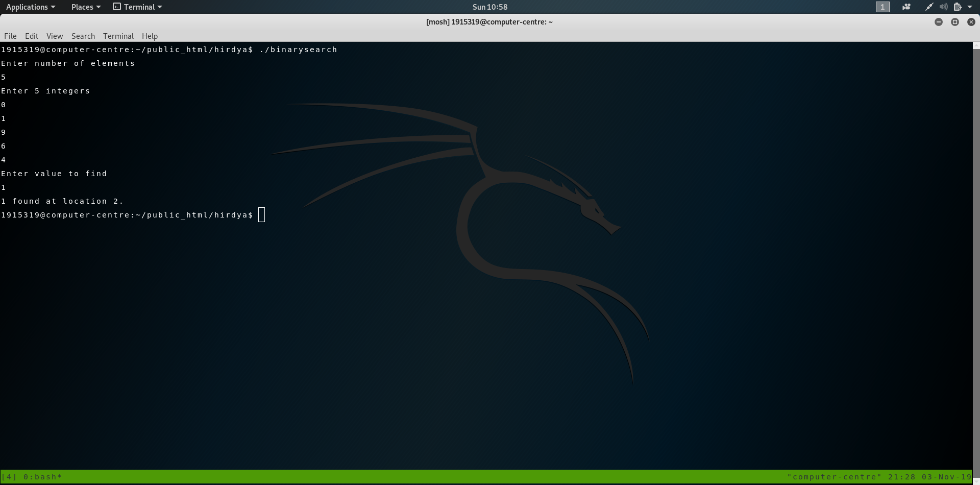Click the entered integer '0'

click(x=4, y=105)
